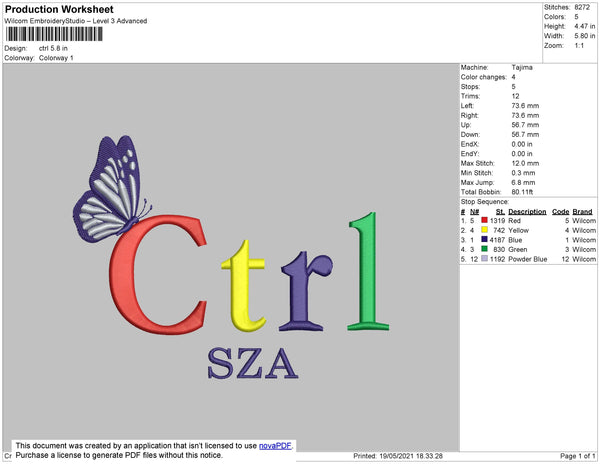This screenshot has height=464, width=600.
Task: Click the Machine value 'Tajima'
Action: pyautogui.click(x=522, y=67)
